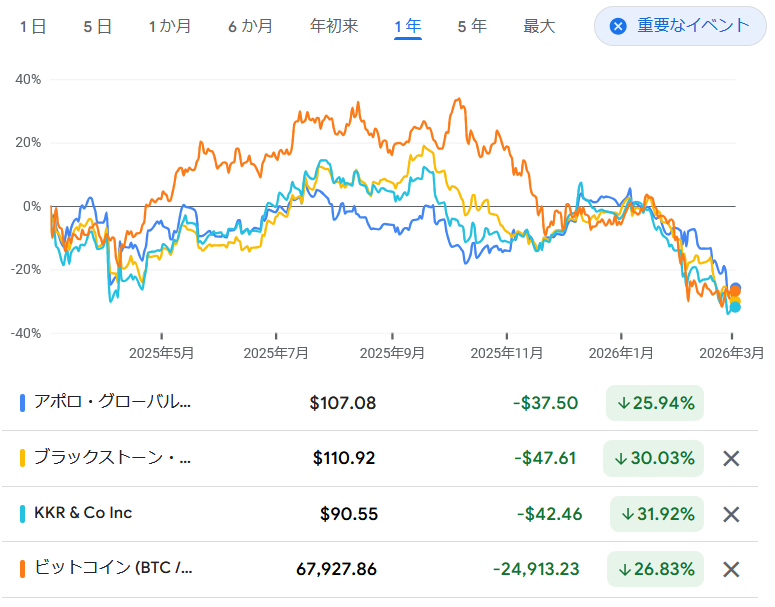The height and width of the screenshot is (607, 775).
Task: Select the 1日 time range tab
Action: (33, 26)
